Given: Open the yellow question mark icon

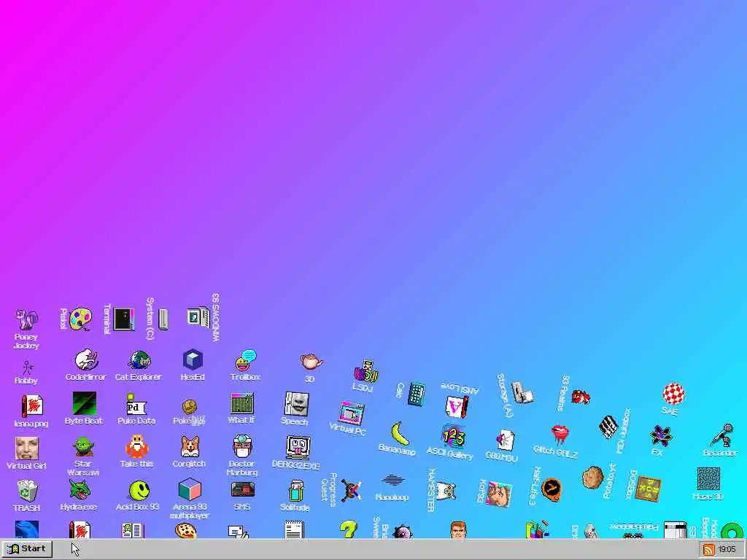Looking at the screenshot, I should pos(348,529).
